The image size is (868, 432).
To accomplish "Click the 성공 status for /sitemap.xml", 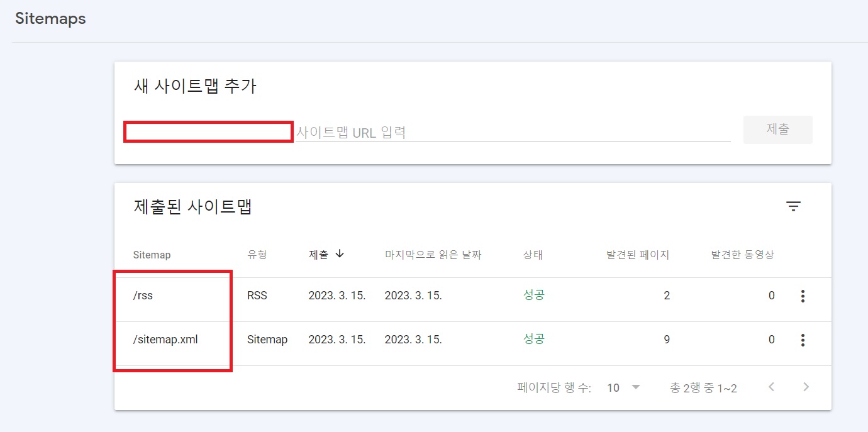I will (x=534, y=339).
